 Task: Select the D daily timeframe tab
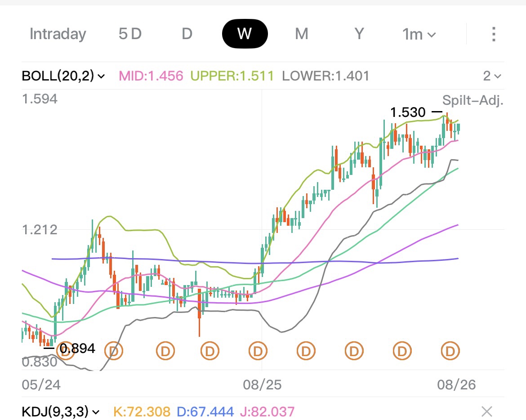(187, 34)
